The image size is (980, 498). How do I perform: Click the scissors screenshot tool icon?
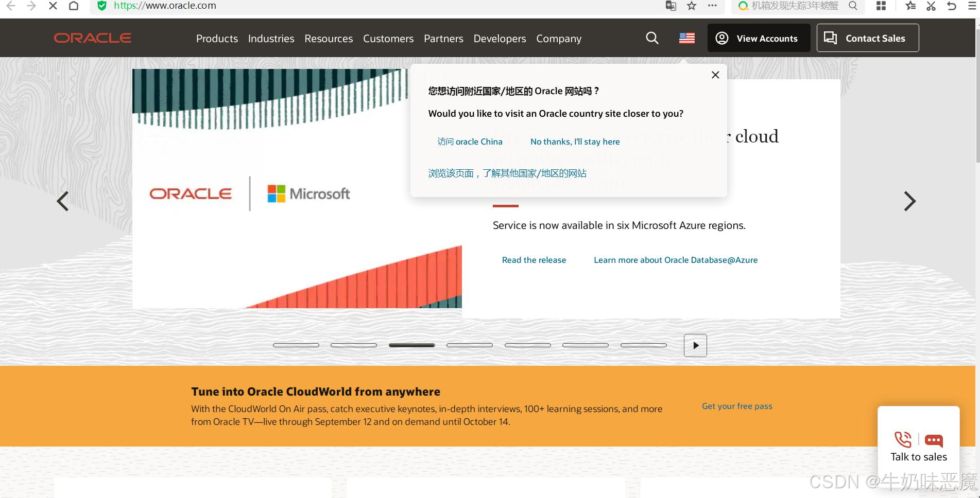click(931, 6)
